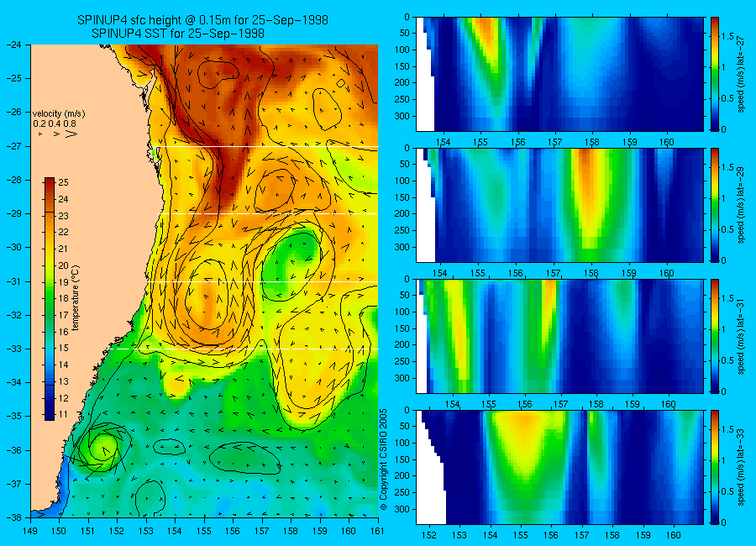Click the '1.5' tick on the lat=-27 speed bar
756x546 pixels.
pos(727,36)
